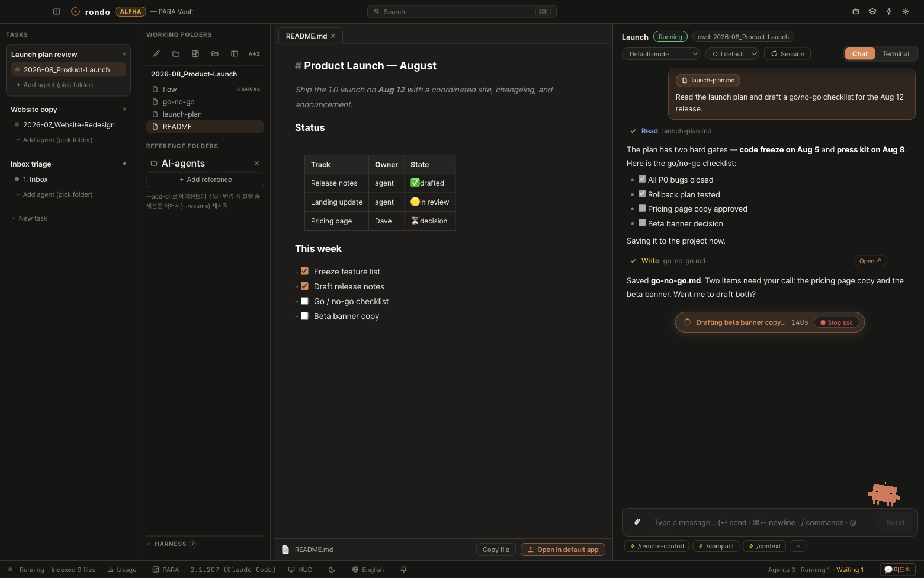Image resolution: width=924 pixels, height=578 pixels.
Task: Click the canvas grid icon in Working Folders toolbar
Action: (x=195, y=53)
